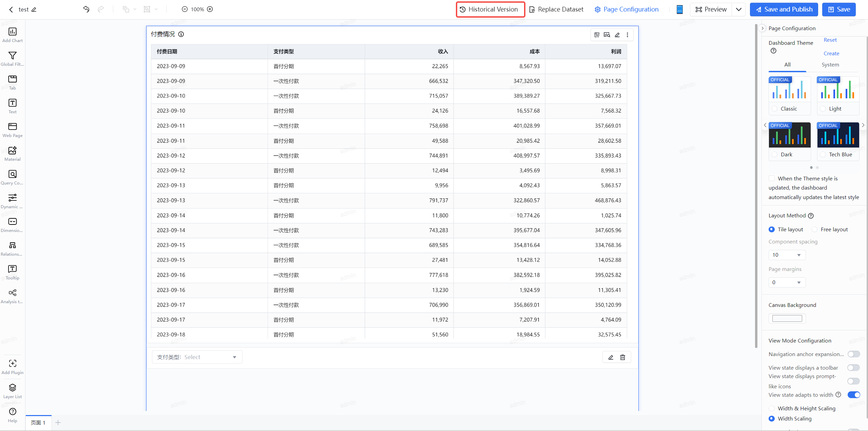The height and width of the screenshot is (431, 868).
Task: Open the Canvas Background color picker
Action: pos(787,319)
